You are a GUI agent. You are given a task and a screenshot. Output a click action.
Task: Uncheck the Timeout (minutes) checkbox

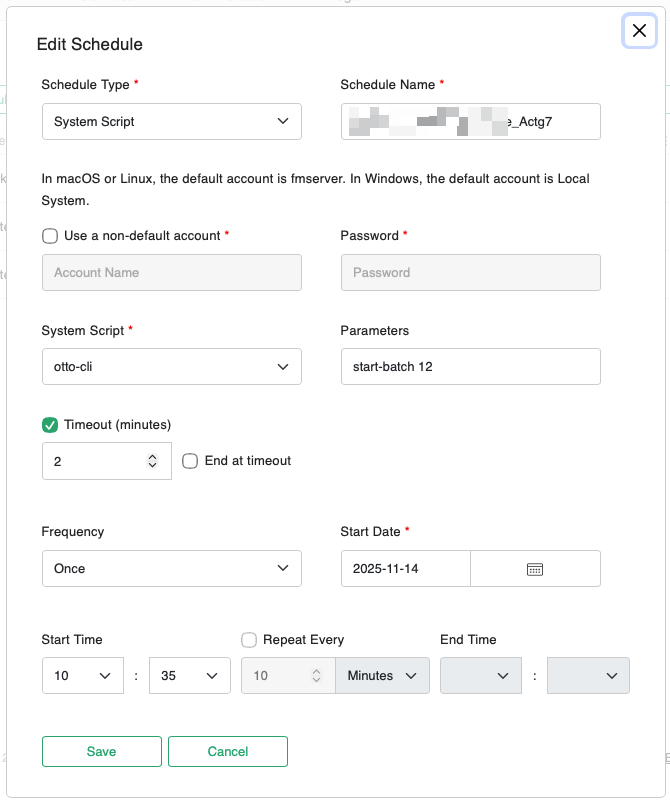50,424
